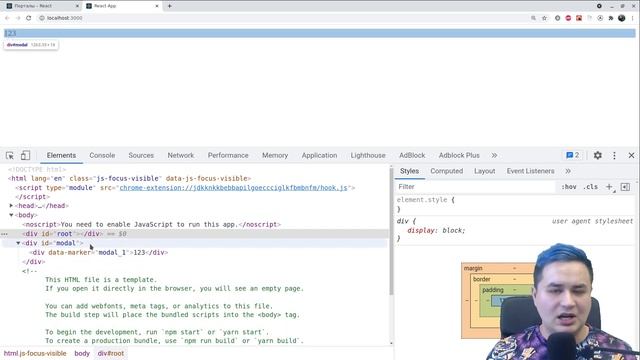Open the Memory tab
640x360 pixels.
pos(275,156)
